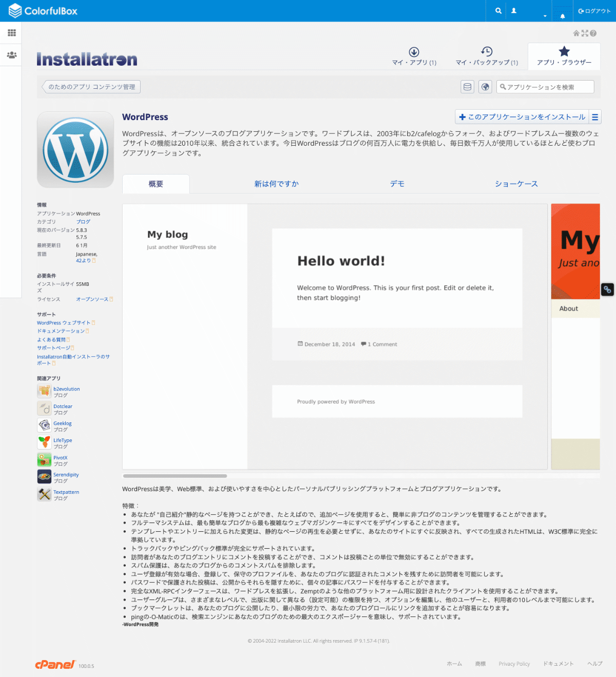Click the ログアウト logout button
Image resolution: width=616 pixels, height=677 pixels.
pos(594,11)
